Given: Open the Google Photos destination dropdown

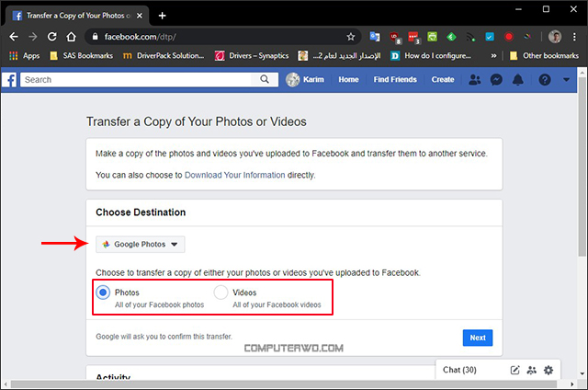Looking at the screenshot, I should (141, 245).
